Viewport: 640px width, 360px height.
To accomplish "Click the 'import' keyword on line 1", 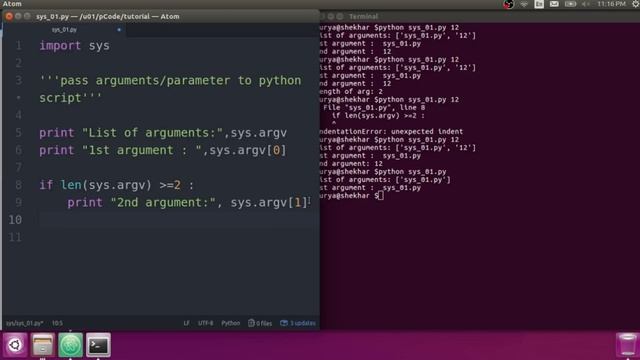I will pyautogui.click(x=60, y=46).
